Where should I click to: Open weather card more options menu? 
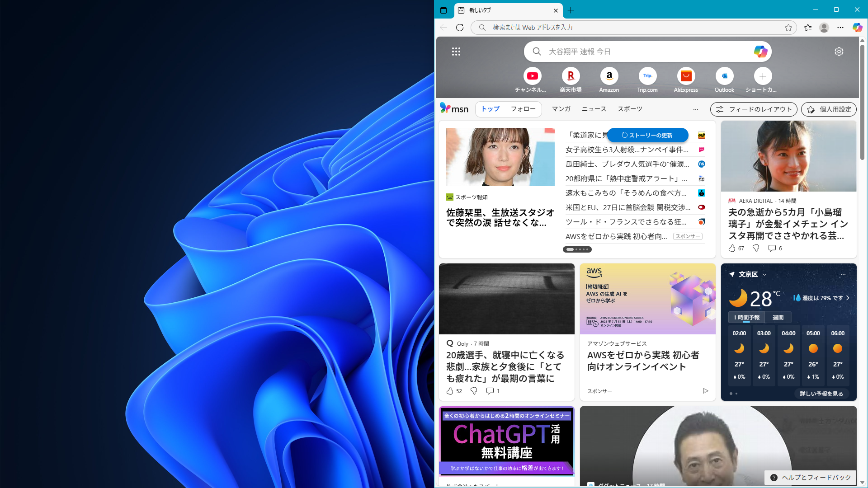coord(843,274)
